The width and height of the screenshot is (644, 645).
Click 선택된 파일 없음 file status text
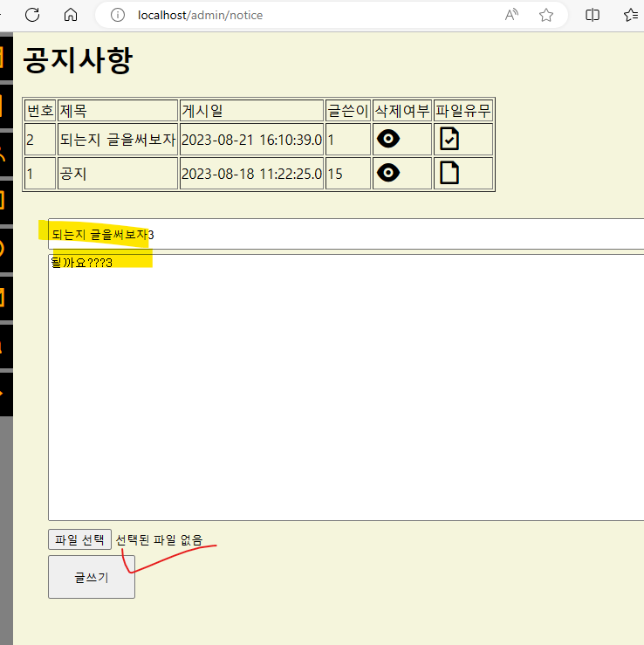159,539
